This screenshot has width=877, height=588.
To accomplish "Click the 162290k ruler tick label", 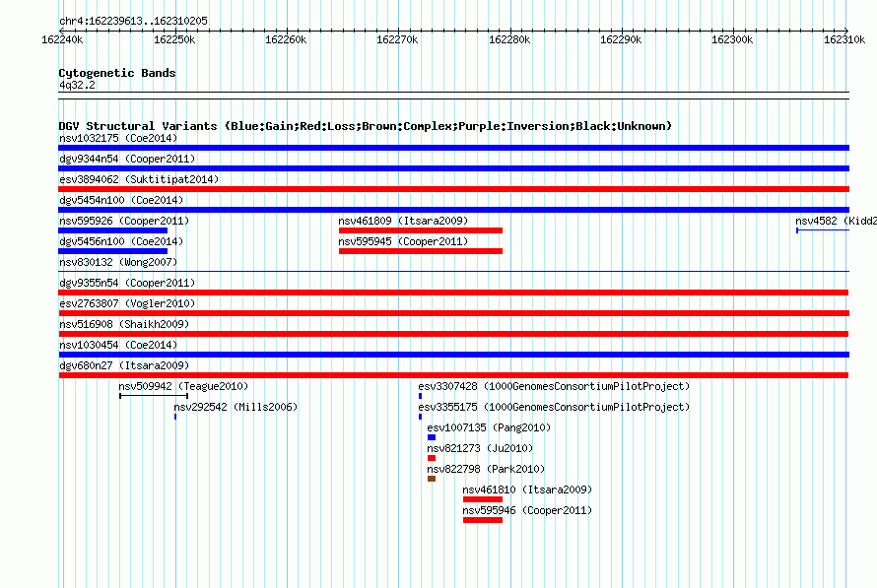I will click(621, 39).
